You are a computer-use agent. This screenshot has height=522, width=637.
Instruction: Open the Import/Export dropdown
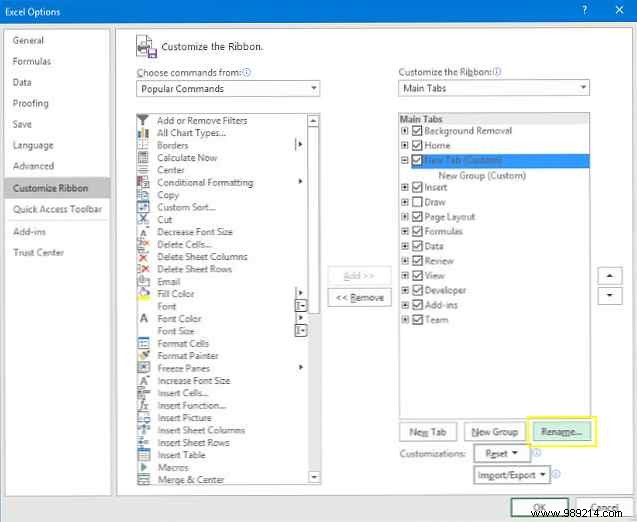coord(511,475)
